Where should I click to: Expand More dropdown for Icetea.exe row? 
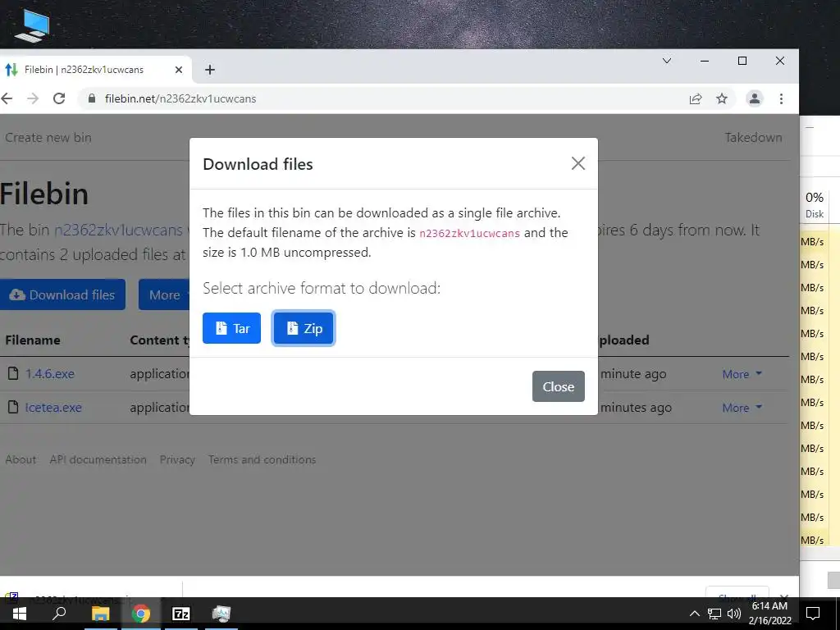[x=742, y=408]
